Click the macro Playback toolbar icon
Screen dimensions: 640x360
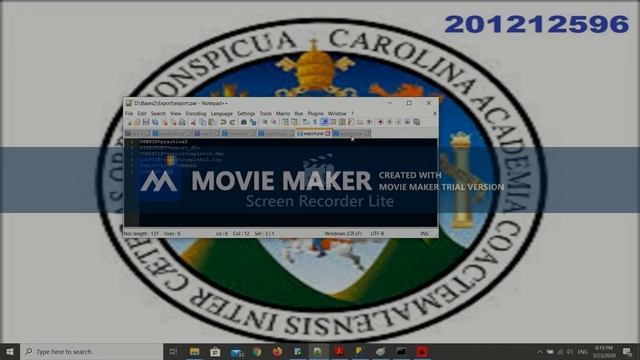[x=398, y=122]
